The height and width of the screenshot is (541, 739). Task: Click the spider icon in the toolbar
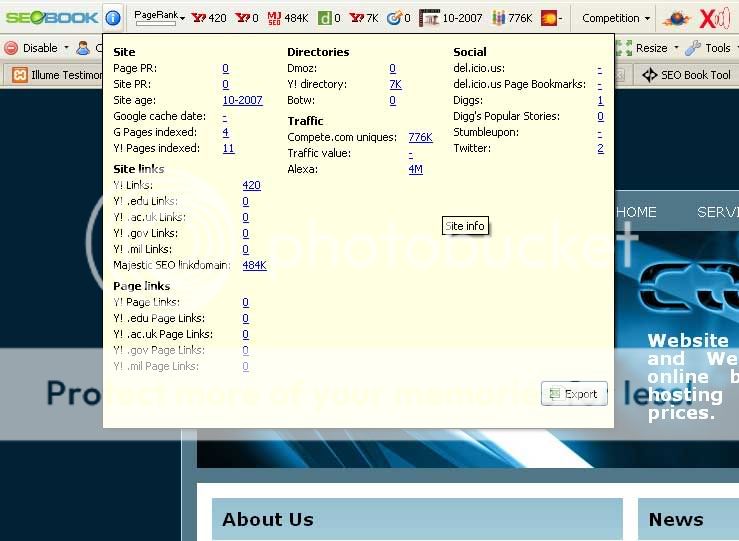click(676, 18)
